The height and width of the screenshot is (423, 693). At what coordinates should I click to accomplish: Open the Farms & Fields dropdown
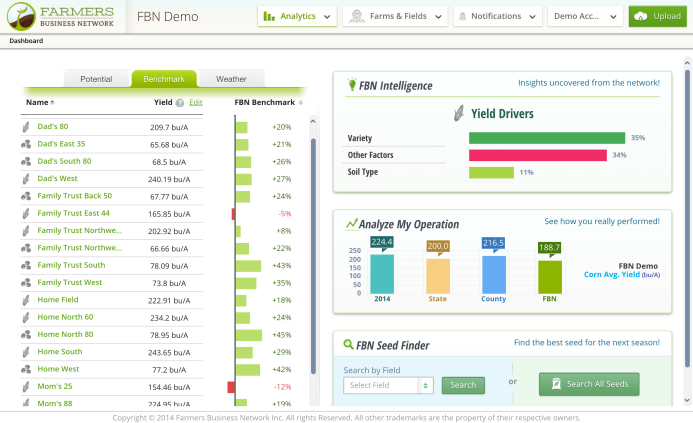click(x=395, y=16)
